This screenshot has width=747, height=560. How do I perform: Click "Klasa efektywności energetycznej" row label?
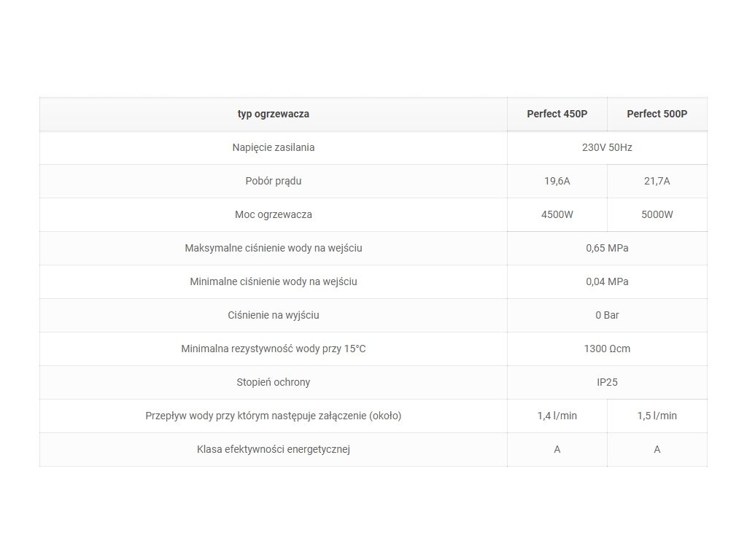(x=274, y=449)
